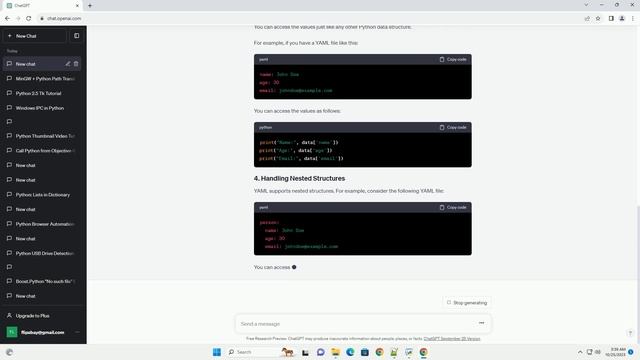The image size is (640, 360).
Task: Open the Python Browser Automation chat
Action: 42,224
